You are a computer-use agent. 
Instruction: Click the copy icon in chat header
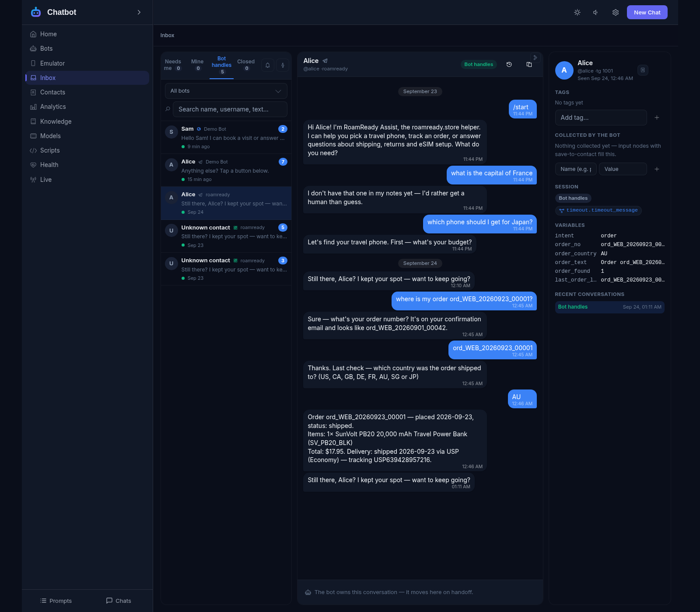[x=529, y=64]
